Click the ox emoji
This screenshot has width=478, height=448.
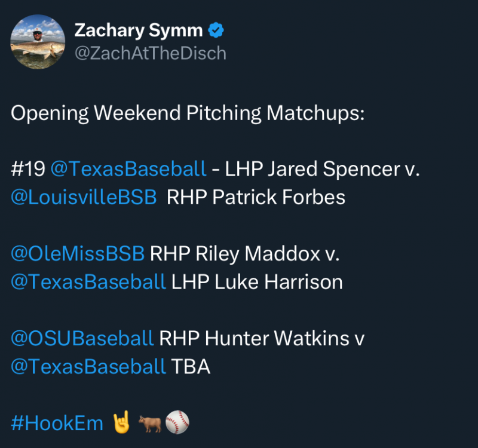pyautogui.click(x=151, y=422)
